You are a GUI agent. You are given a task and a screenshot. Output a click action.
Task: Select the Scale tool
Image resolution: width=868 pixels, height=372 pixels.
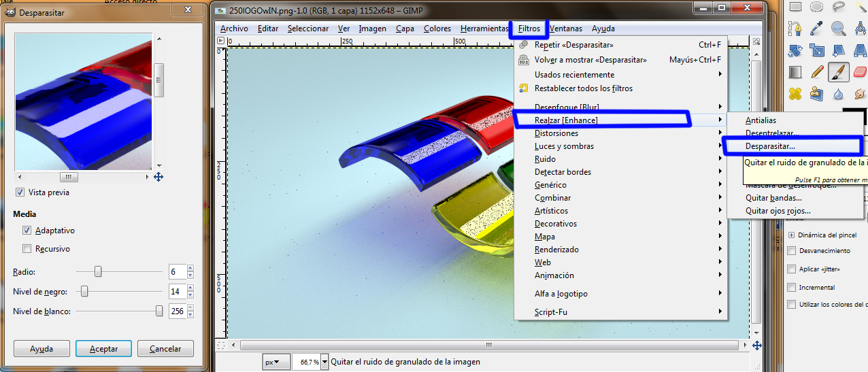(x=817, y=50)
